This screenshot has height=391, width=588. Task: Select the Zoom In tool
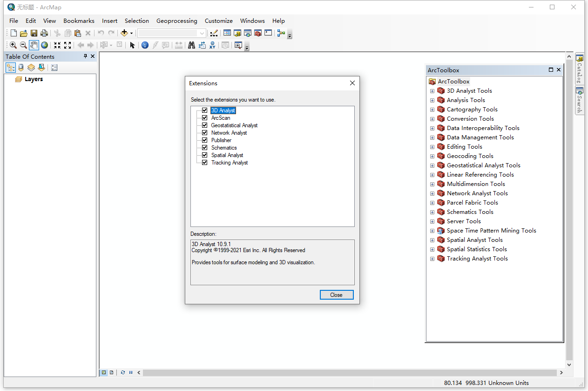click(x=13, y=45)
